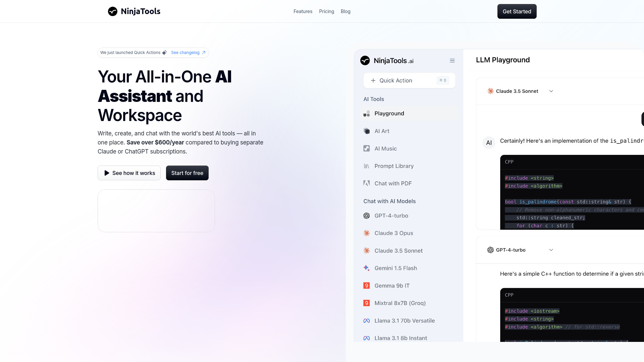Click the Features navigation menu item
644x362 pixels.
303,11
